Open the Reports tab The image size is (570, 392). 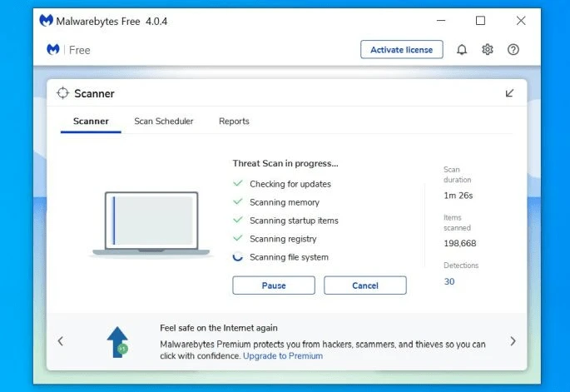[x=234, y=121]
